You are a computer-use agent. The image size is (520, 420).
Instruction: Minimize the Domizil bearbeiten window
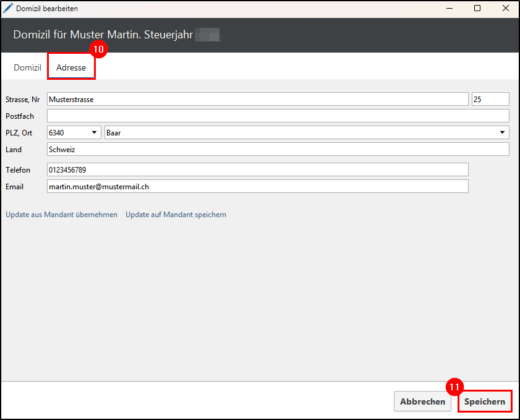point(448,9)
